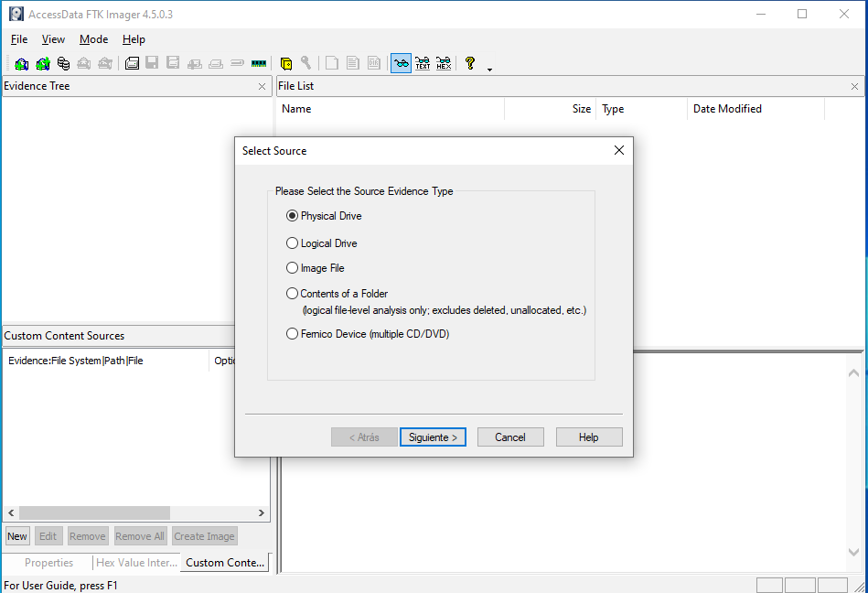Sort File List by Size column
The height and width of the screenshot is (593, 868).
551,109
